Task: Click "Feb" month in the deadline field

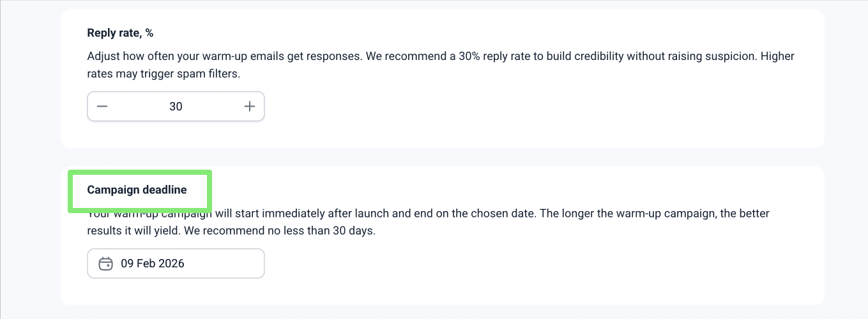Action: (146, 263)
